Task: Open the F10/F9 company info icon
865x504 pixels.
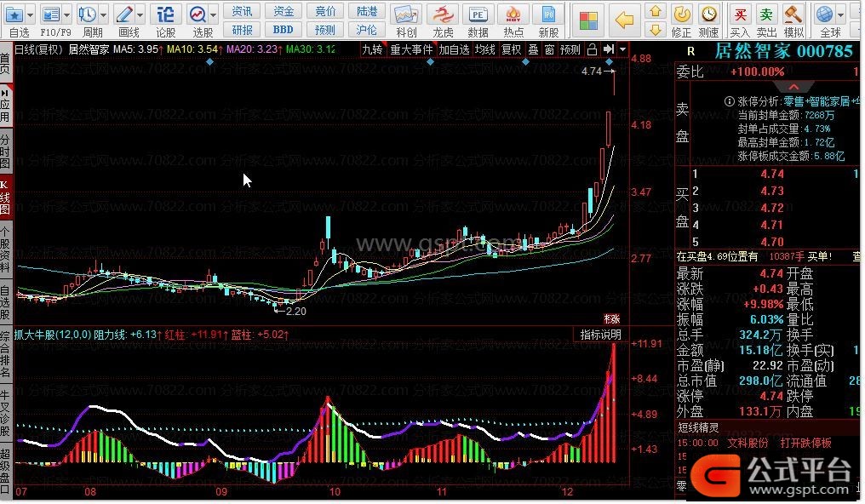Action: click(51, 14)
